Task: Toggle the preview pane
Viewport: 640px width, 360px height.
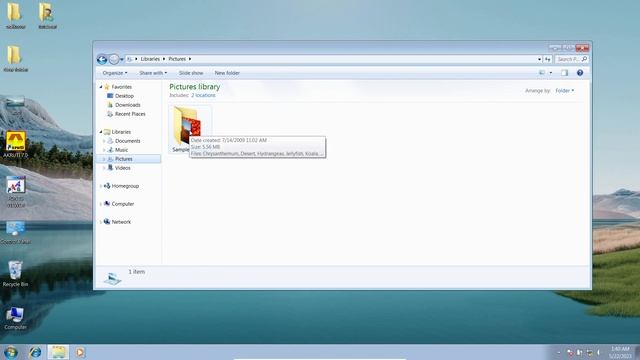Action: [x=564, y=73]
